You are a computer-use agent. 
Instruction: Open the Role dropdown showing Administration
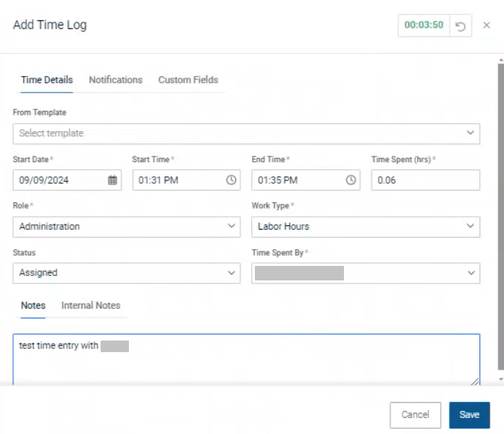tap(127, 227)
